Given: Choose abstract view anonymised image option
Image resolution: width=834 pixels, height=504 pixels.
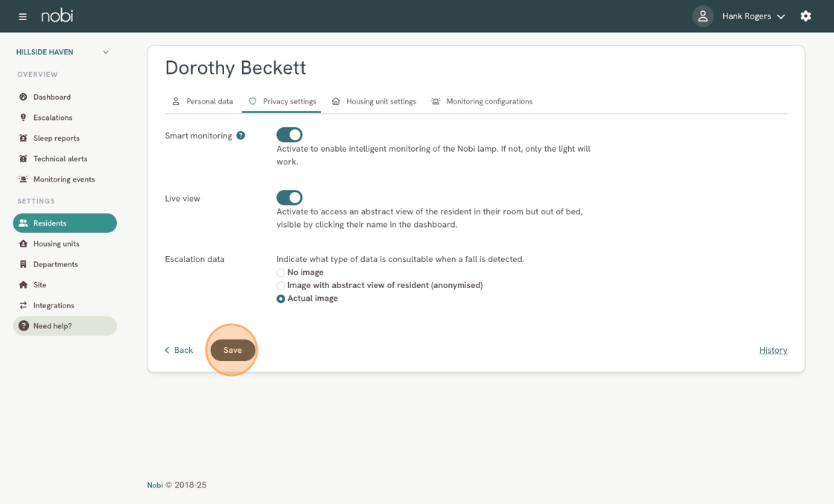Looking at the screenshot, I should pyautogui.click(x=281, y=286).
